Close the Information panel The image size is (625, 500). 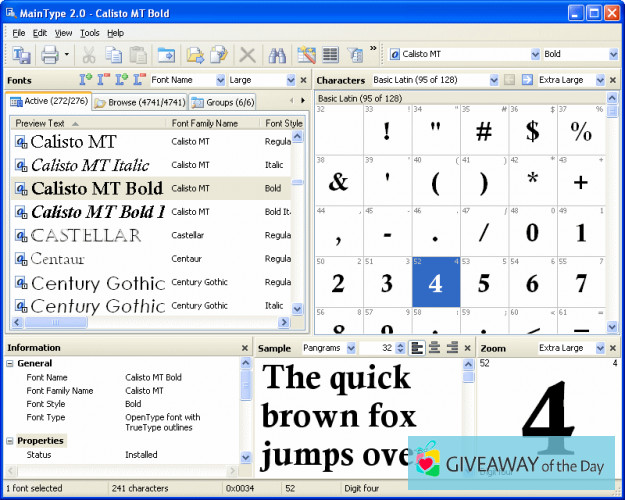(x=245, y=348)
